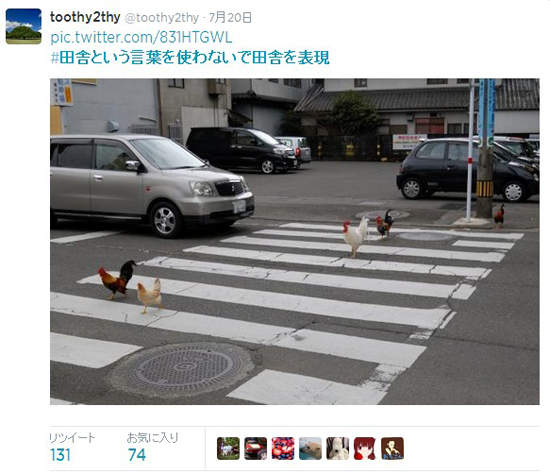View the 131 retweets count
The height and width of the screenshot is (474, 550).
click(x=60, y=455)
